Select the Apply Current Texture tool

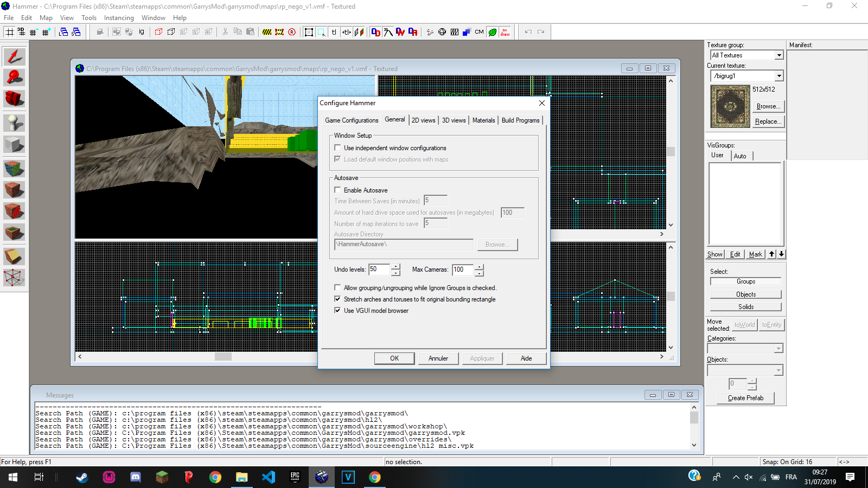14,190
